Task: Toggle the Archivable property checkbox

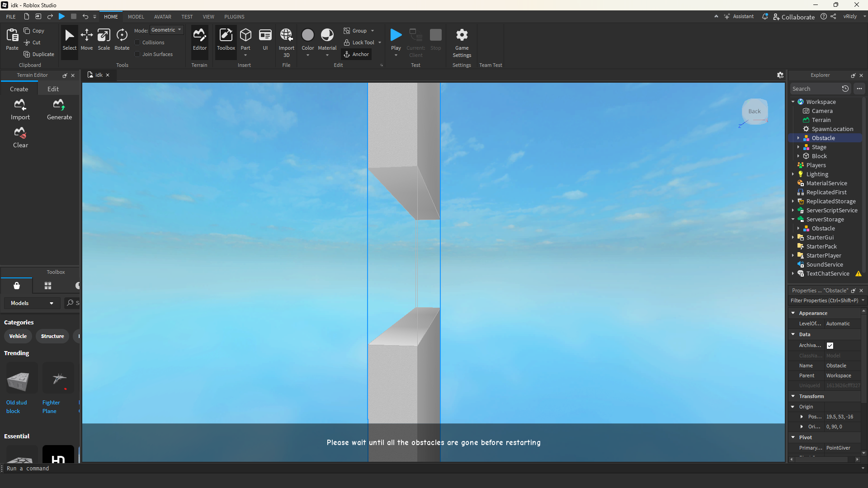Action: pos(830,346)
